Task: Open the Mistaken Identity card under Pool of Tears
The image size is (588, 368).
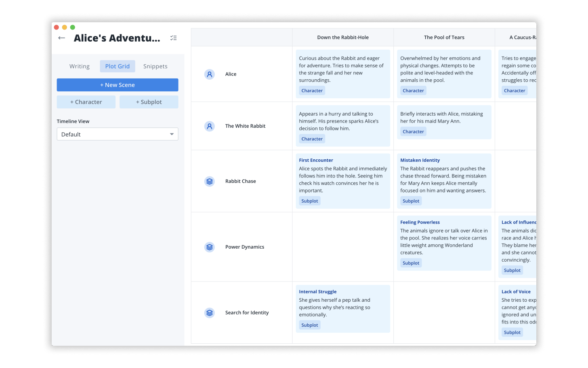Action: (x=444, y=181)
